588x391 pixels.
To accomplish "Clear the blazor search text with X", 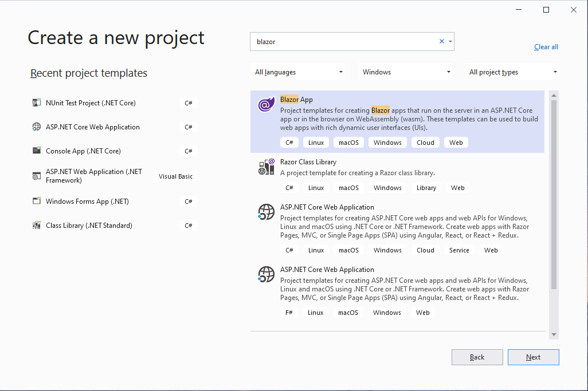I will [441, 41].
